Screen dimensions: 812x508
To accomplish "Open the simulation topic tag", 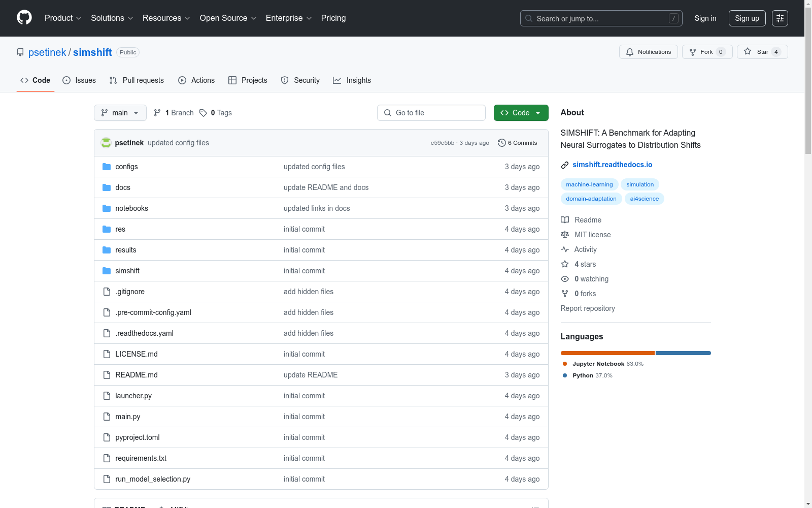I will click(640, 184).
